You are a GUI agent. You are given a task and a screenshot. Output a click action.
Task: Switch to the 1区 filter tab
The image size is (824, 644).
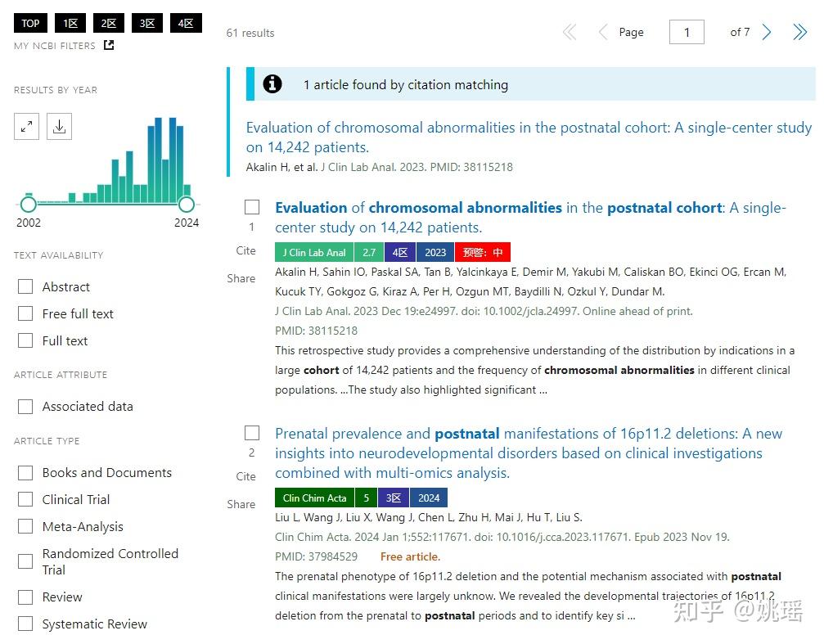pyautogui.click(x=70, y=24)
